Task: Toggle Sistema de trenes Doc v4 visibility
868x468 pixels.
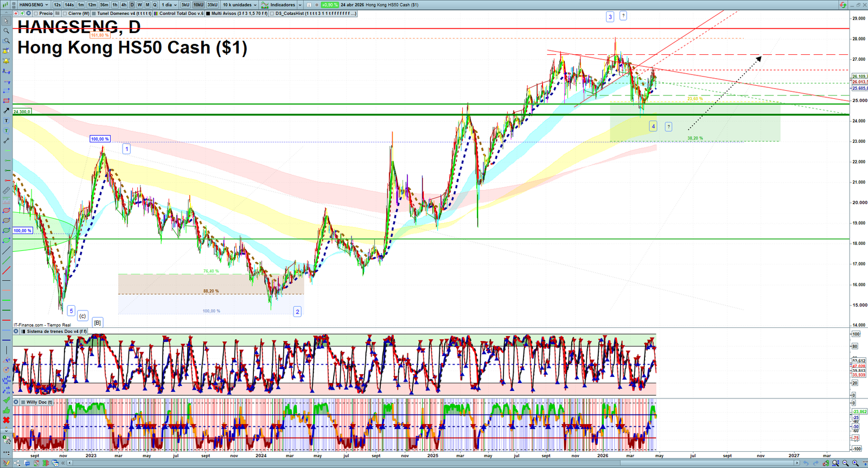Action: tap(23, 331)
